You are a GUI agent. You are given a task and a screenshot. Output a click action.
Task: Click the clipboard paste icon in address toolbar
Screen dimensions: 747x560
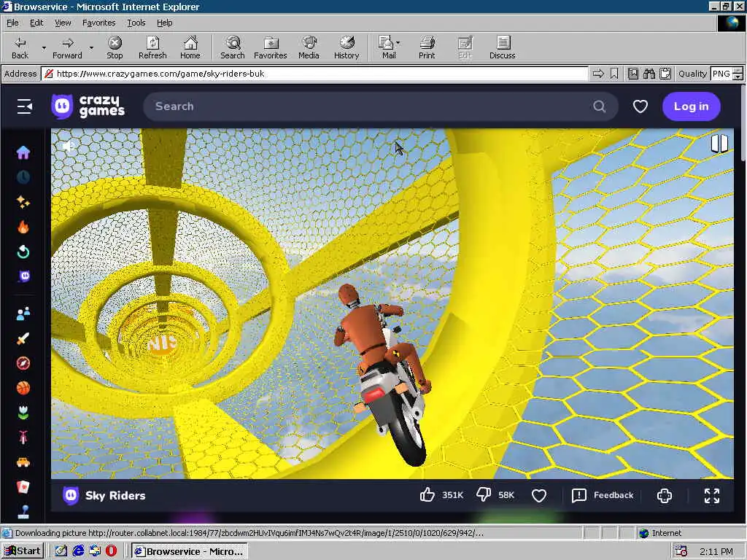coord(665,74)
